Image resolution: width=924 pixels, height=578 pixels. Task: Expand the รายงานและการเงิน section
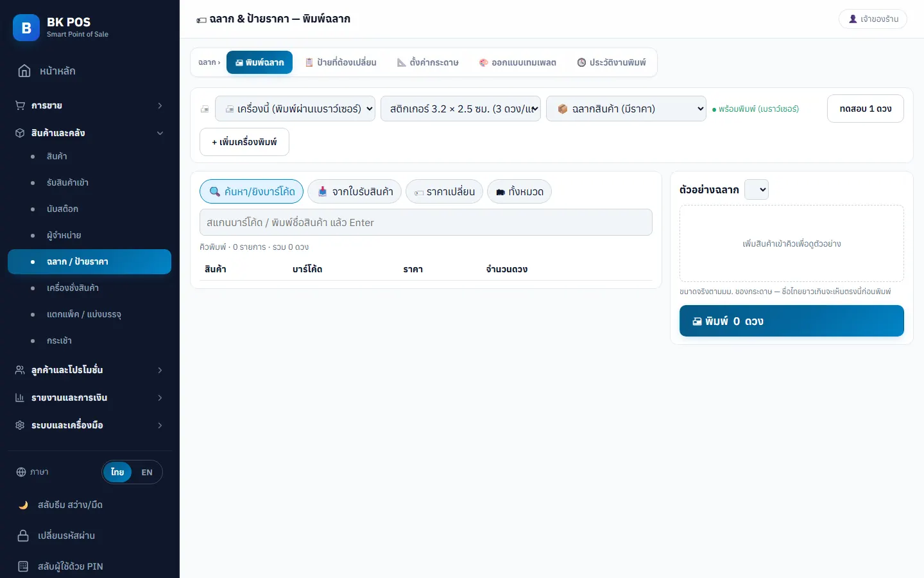(90, 398)
